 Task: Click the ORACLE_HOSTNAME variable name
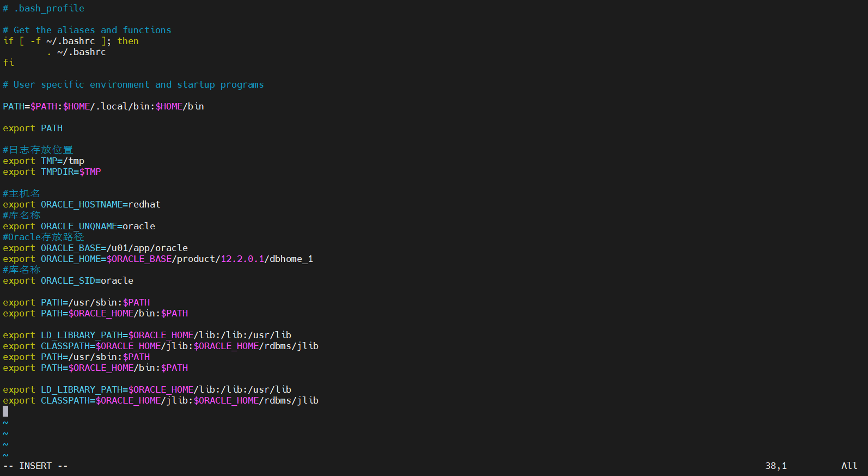82,204
